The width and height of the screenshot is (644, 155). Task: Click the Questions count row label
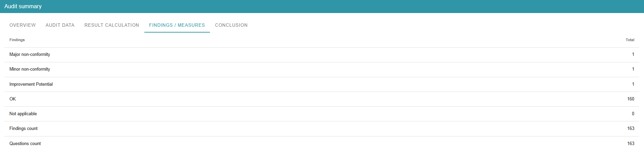coord(25,143)
